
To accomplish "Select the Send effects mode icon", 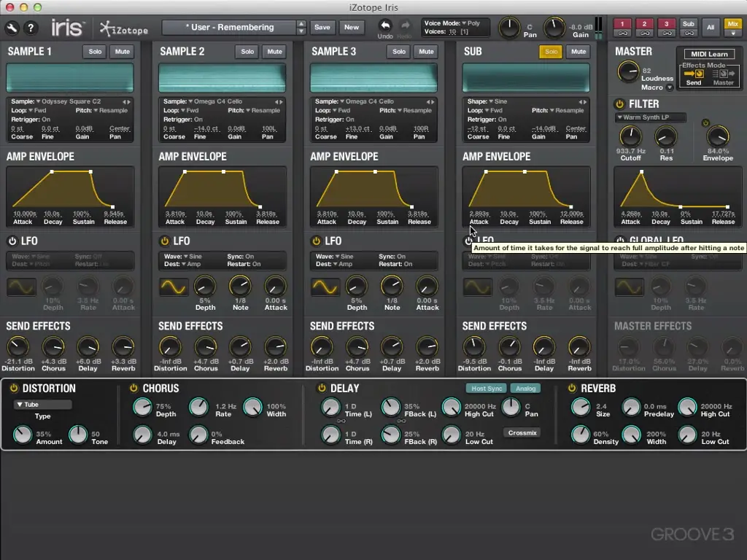I will coord(694,74).
